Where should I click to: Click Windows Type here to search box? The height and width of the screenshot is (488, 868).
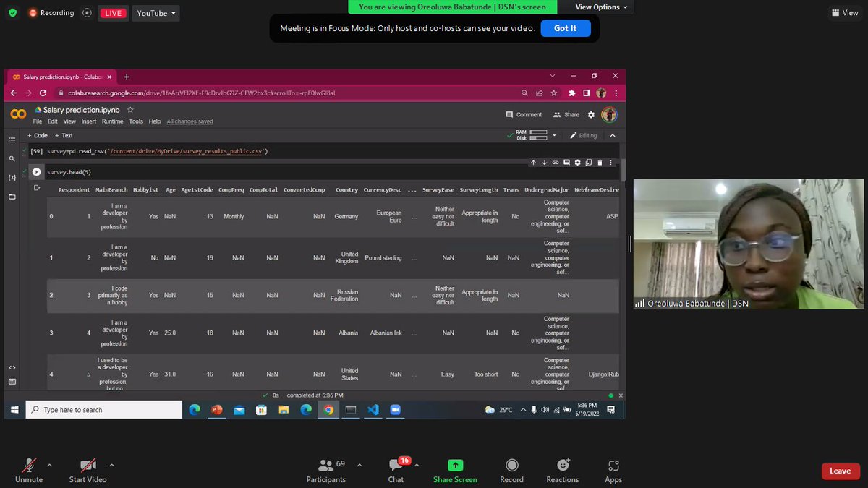tap(104, 410)
